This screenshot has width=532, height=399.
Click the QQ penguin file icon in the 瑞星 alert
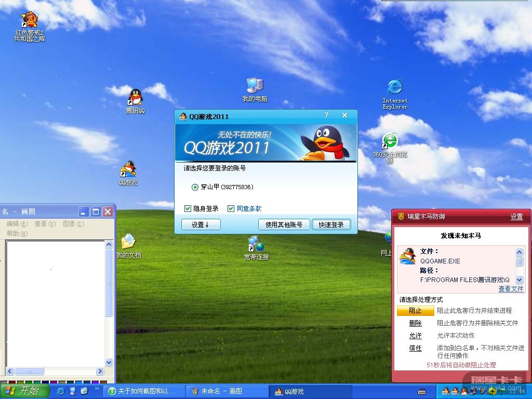407,256
